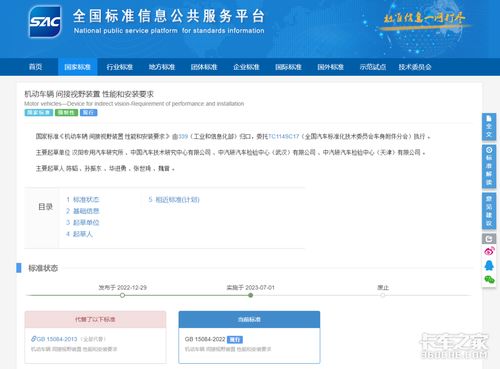Viewport: 500px width, 369px height.
Task: Select the 企业标准 nav tab
Action: pyautogui.click(x=246, y=67)
